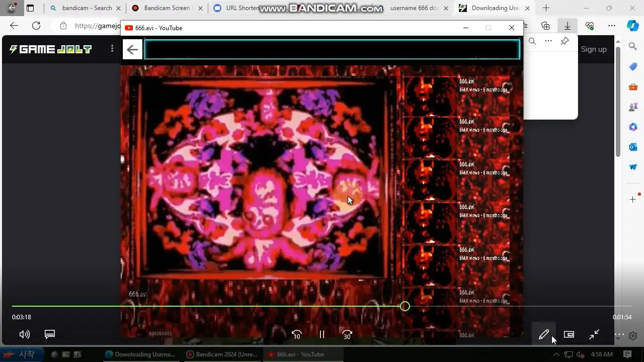This screenshot has height=362, width=644.
Task: Open Downloading Userna taskbar item
Action: pyautogui.click(x=140, y=354)
